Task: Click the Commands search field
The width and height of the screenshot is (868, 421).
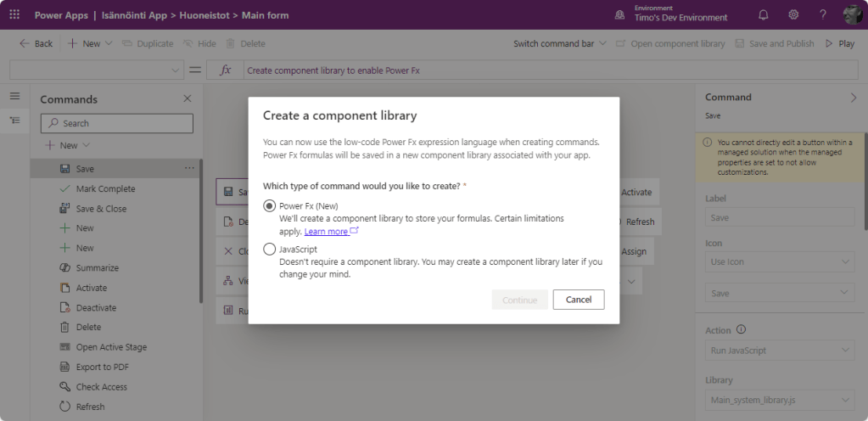Action: click(x=117, y=124)
